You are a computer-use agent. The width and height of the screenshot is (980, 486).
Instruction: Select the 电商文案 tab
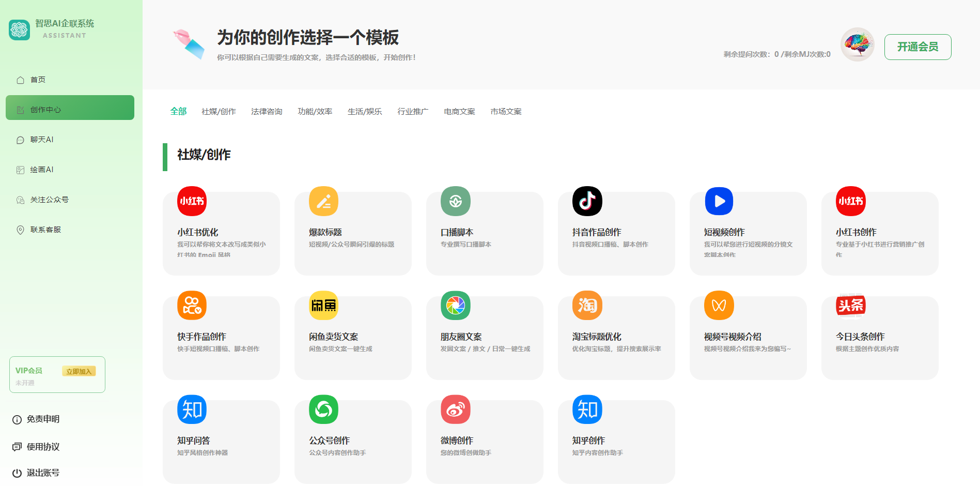[x=459, y=112]
